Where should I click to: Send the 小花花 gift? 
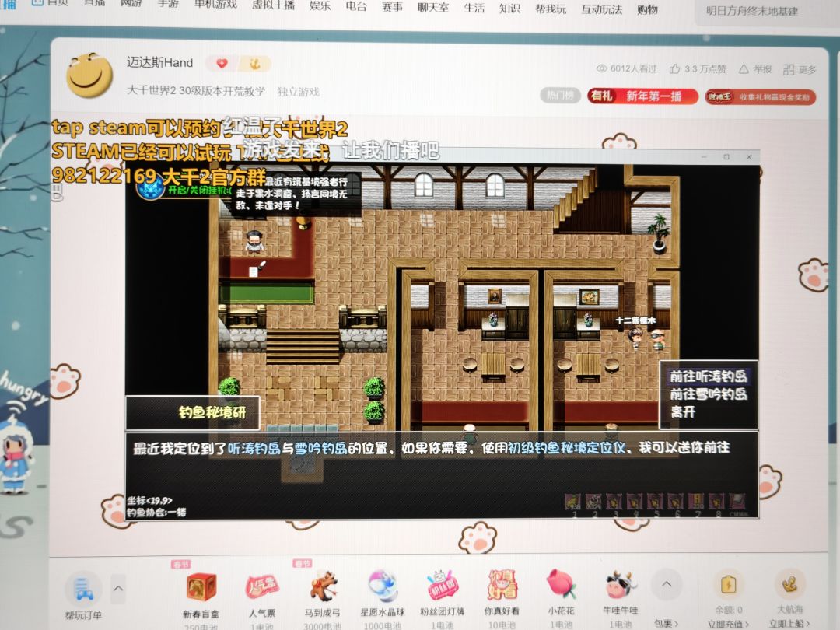561,584
